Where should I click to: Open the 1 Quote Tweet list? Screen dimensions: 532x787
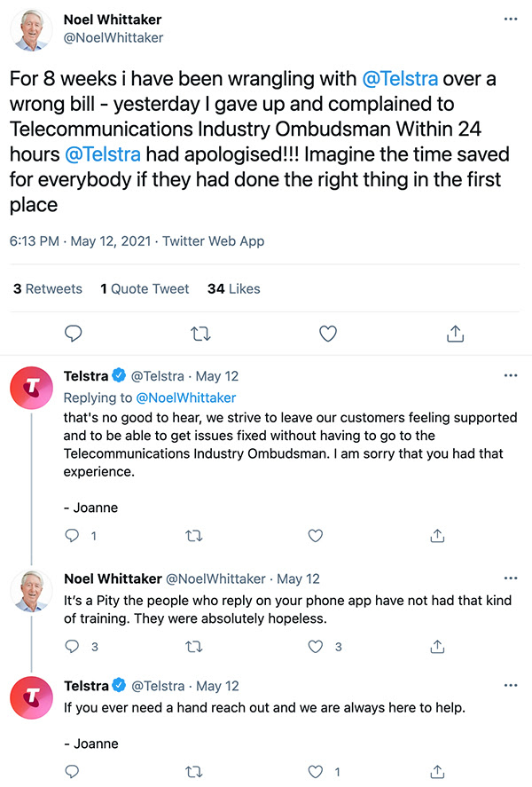pyautogui.click(x=145, y=289)
